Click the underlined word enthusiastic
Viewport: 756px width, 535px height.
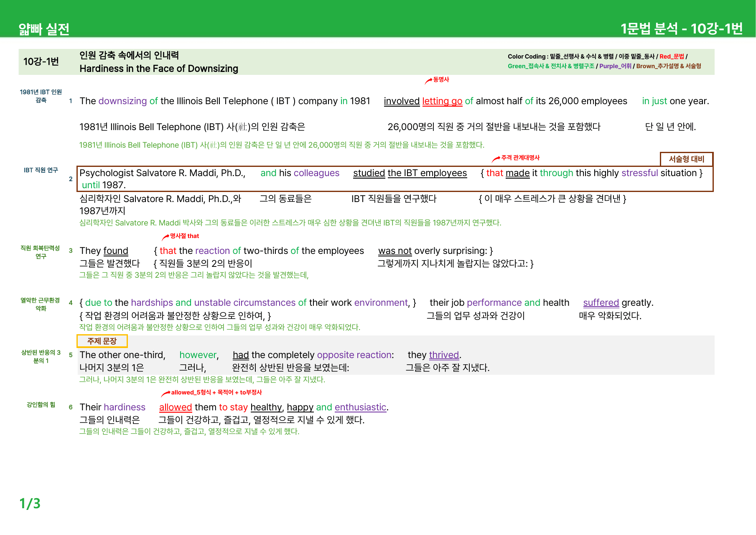point(360,407)
